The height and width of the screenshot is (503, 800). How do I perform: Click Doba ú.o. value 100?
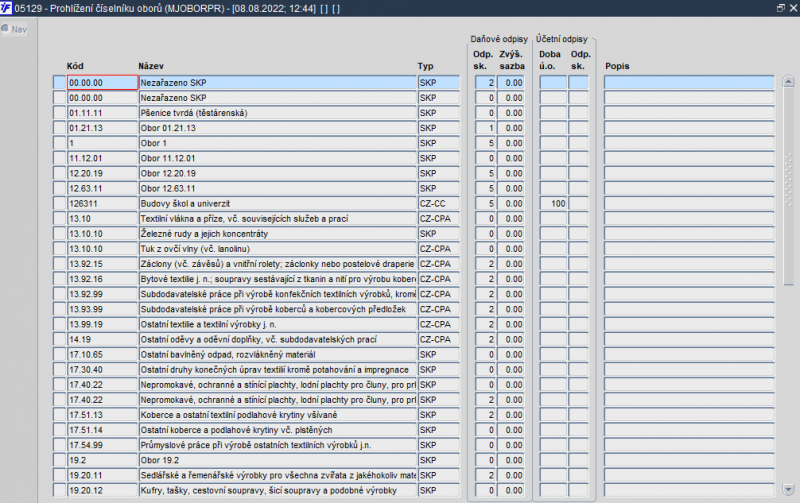click(x=553, y=204)
